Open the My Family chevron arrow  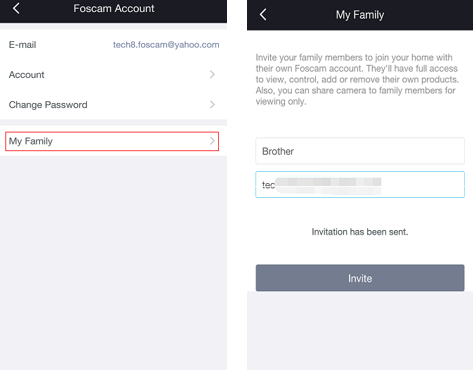212,141
